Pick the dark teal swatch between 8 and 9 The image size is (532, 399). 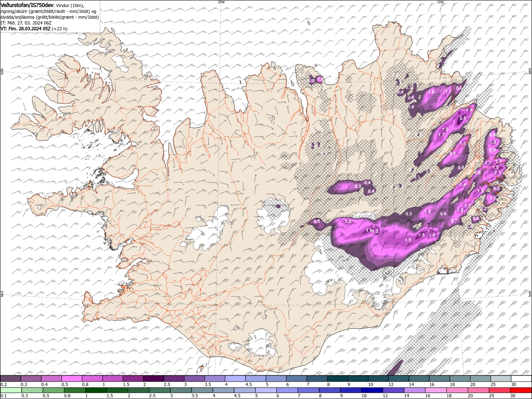(337, 379)
